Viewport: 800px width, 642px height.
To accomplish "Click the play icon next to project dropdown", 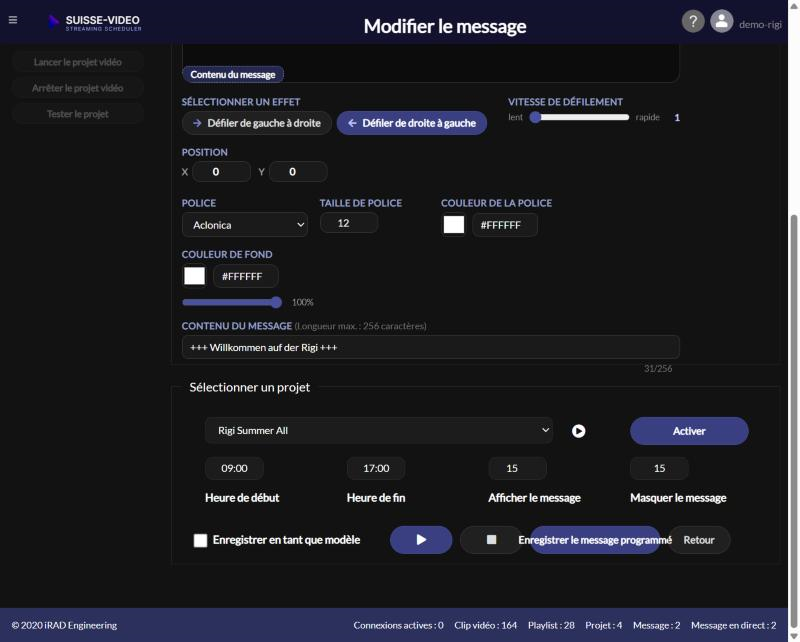I will tap(579, 431).
